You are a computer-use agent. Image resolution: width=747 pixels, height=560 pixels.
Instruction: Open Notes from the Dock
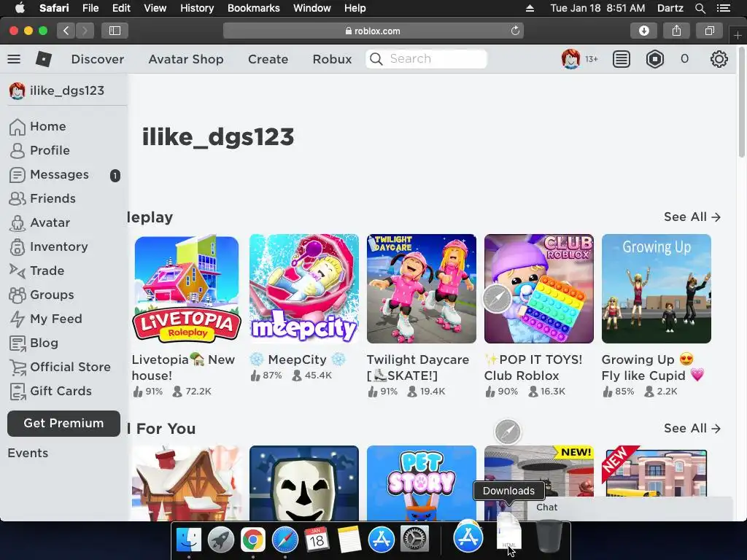click(x=349, y=540)
